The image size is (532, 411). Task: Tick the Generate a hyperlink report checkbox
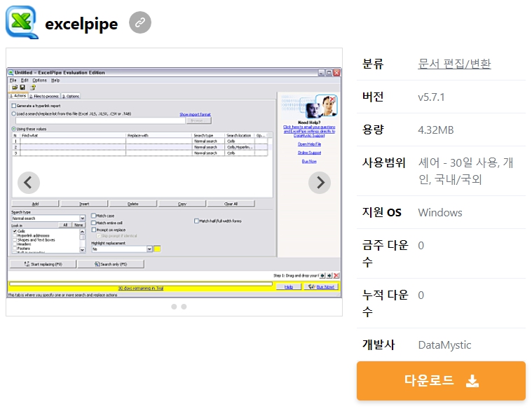(14, 106)
